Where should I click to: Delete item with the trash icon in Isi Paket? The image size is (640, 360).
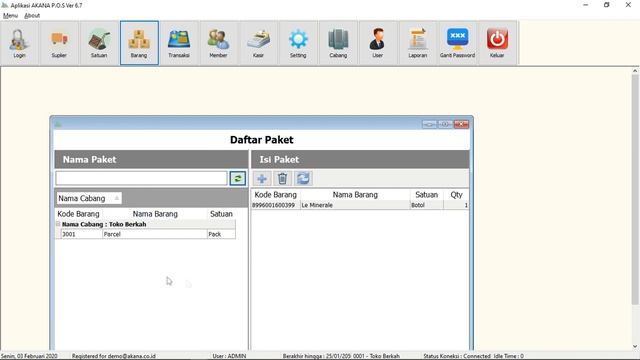(x=282, y=178)
